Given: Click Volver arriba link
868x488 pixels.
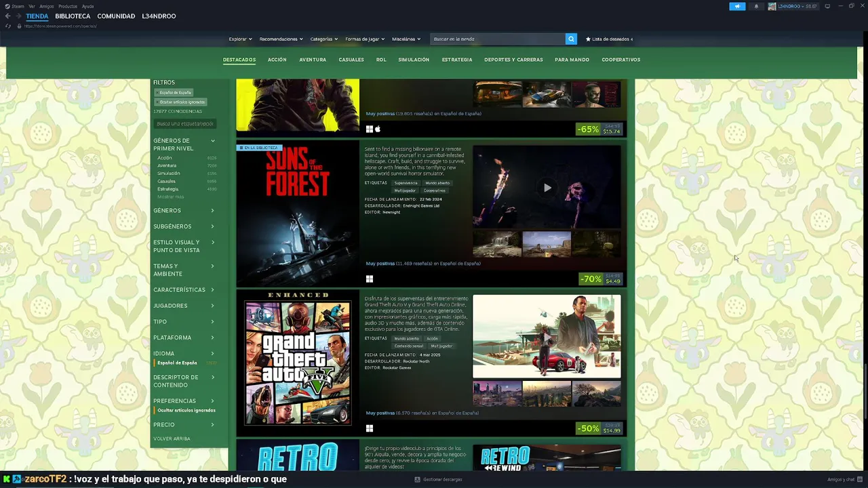Looking at the screenshot, I should tap(172, 439).
